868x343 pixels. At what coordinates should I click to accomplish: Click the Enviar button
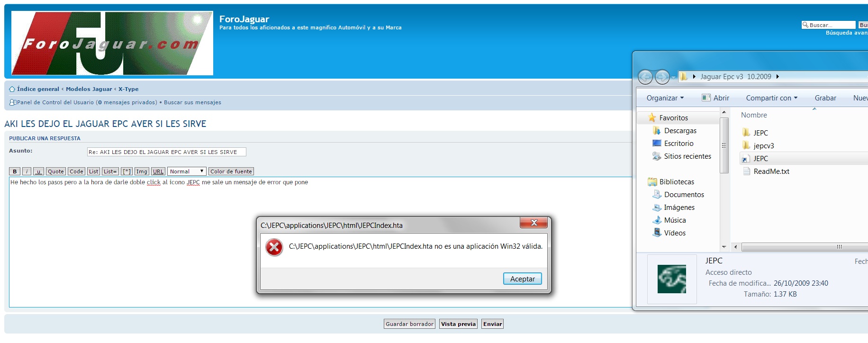click(x=492, y=324)
